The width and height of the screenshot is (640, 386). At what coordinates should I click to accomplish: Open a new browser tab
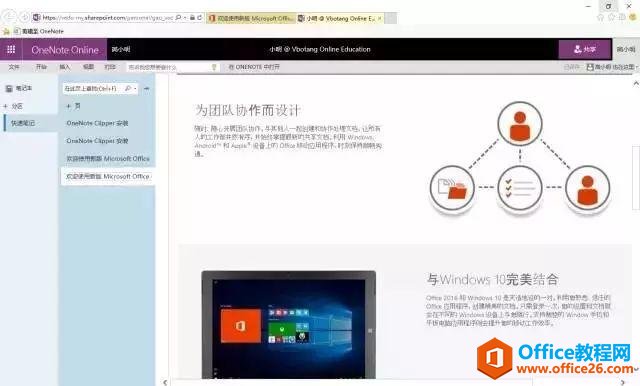pos(391,18)
